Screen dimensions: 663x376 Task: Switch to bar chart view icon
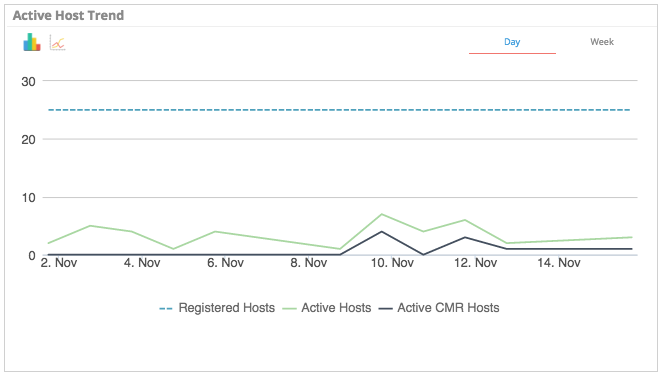(x=32, y=42)
